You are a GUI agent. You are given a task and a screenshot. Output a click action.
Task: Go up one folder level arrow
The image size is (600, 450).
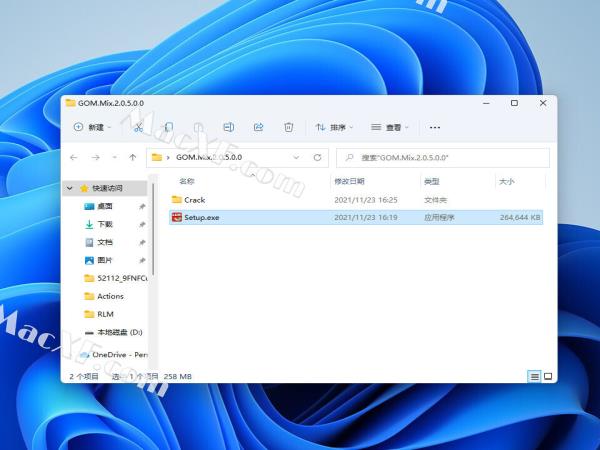[132, 157]
